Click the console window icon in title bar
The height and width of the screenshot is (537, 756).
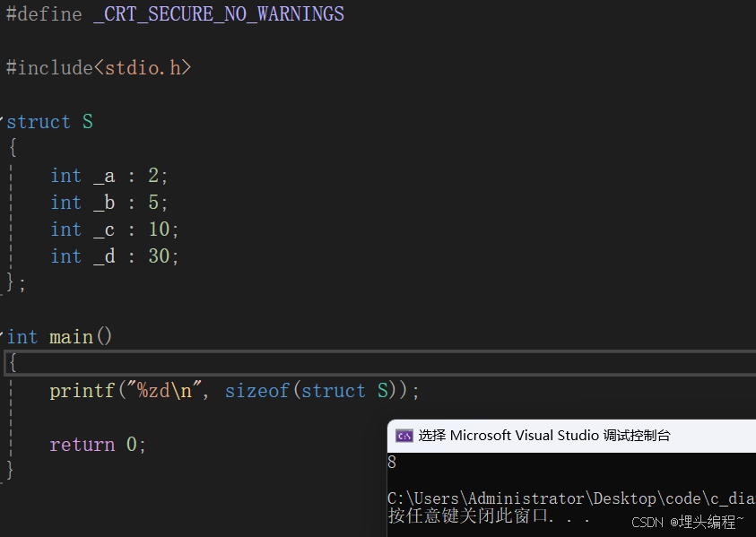(x=404, y=436)
